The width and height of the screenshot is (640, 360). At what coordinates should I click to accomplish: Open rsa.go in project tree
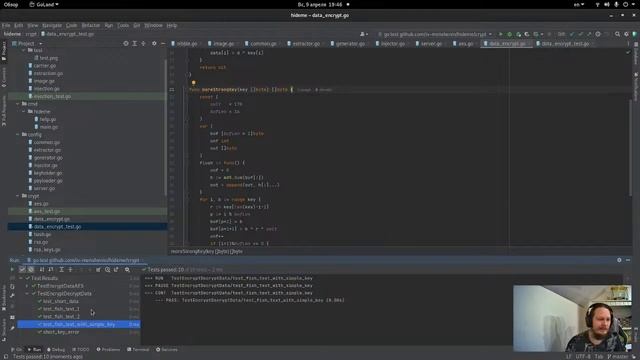coord(40,242)
